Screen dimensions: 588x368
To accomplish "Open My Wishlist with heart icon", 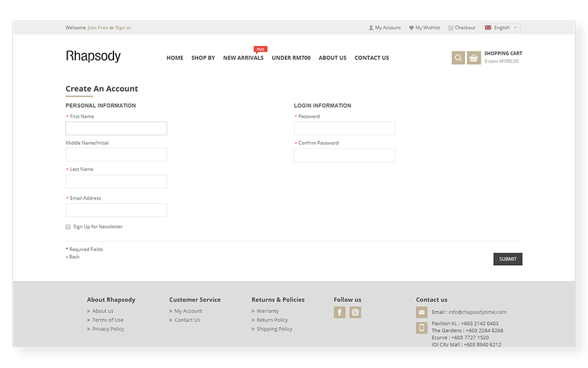I will pyautogui.click(x=425, y=28).
